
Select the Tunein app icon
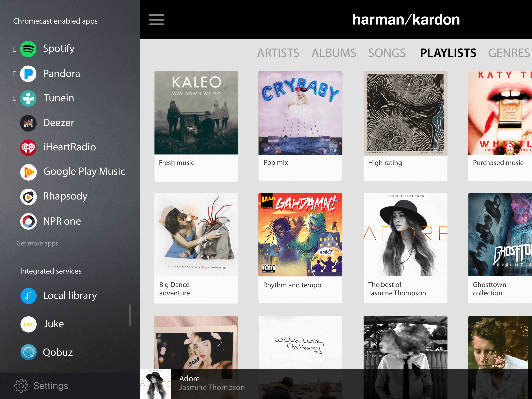[x=28, y=98]
